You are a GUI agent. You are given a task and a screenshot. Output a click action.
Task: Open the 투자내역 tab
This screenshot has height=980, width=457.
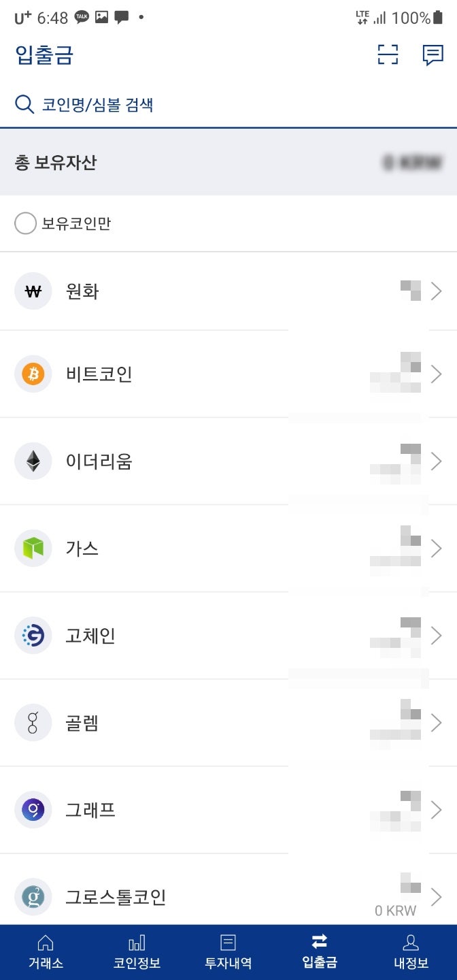(228, 951)
